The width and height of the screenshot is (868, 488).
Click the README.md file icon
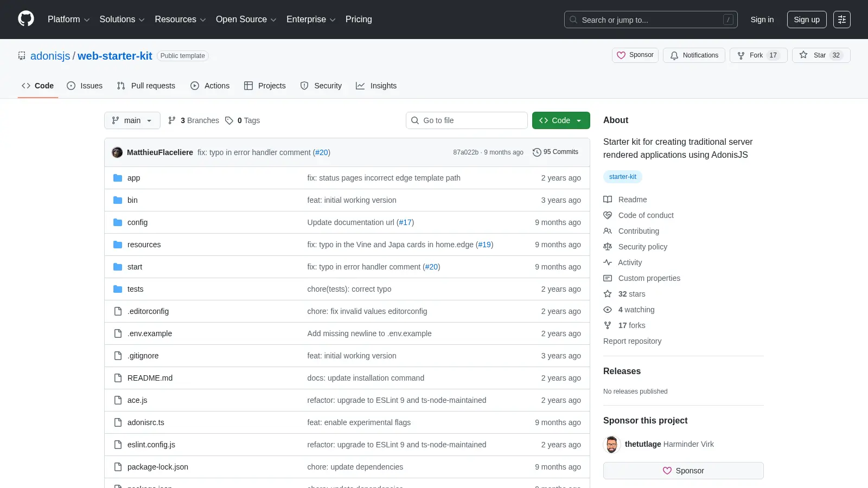[x=118, y=378]
